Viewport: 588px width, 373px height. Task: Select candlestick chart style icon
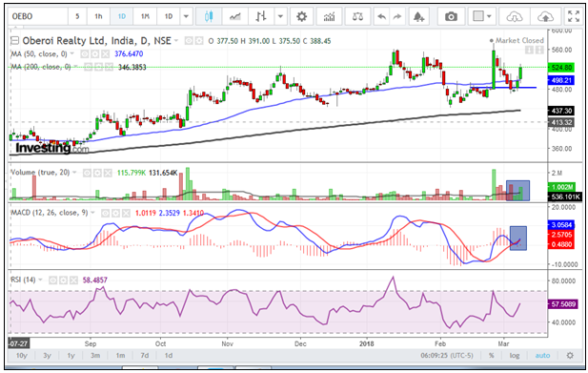pyautogui.click(x=209, y=16)
